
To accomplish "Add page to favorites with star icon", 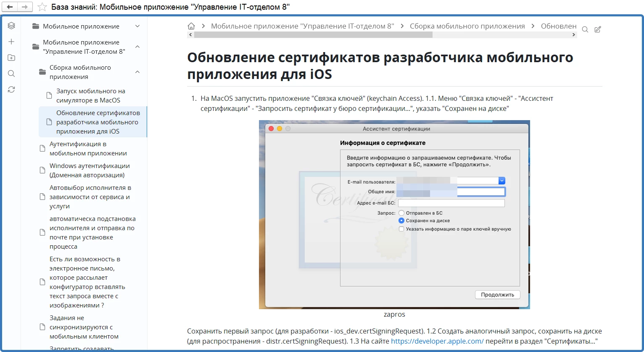I will pos(42,7).
